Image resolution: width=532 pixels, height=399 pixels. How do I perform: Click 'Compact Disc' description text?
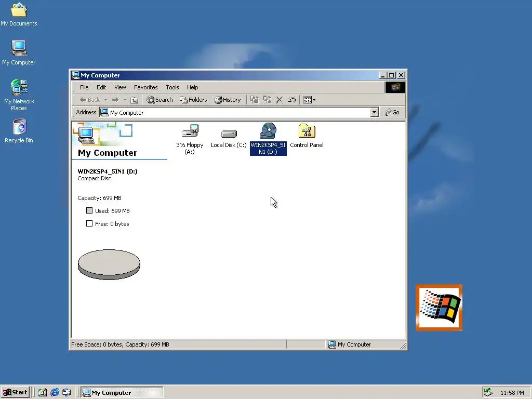click(x=95, y=179)
